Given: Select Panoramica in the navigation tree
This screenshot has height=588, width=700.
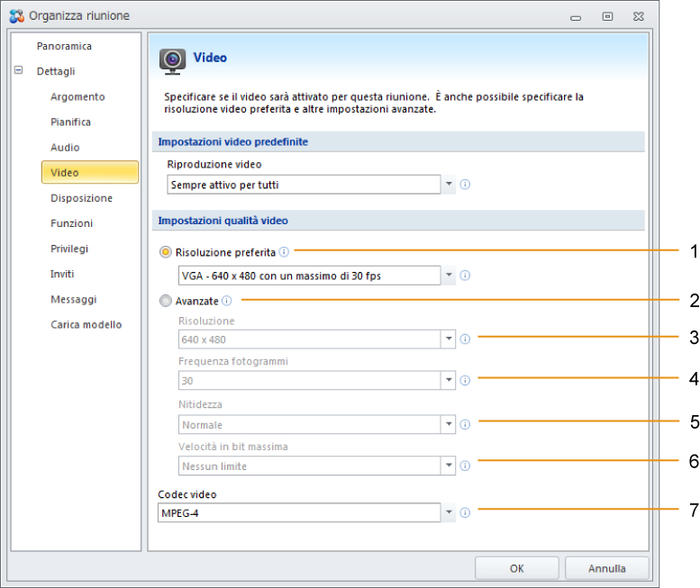Looking at the screenshot, I should coord(64,46).
